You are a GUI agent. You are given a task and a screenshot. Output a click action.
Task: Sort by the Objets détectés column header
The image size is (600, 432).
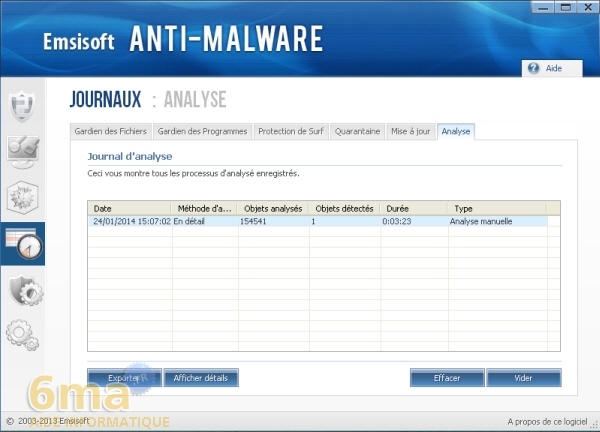(344, 209)
